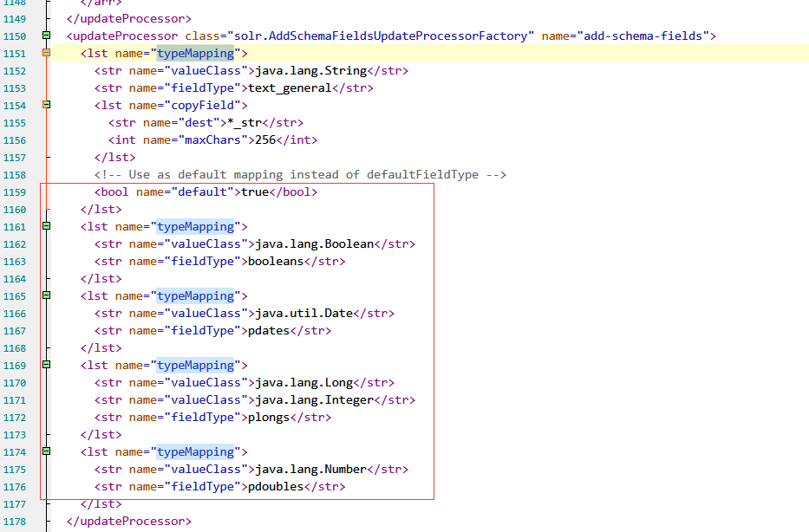Select line number 1176 in the gutter
Image resolution: width=809 pixels, height=532 pixels.
[x=15, y=487]
